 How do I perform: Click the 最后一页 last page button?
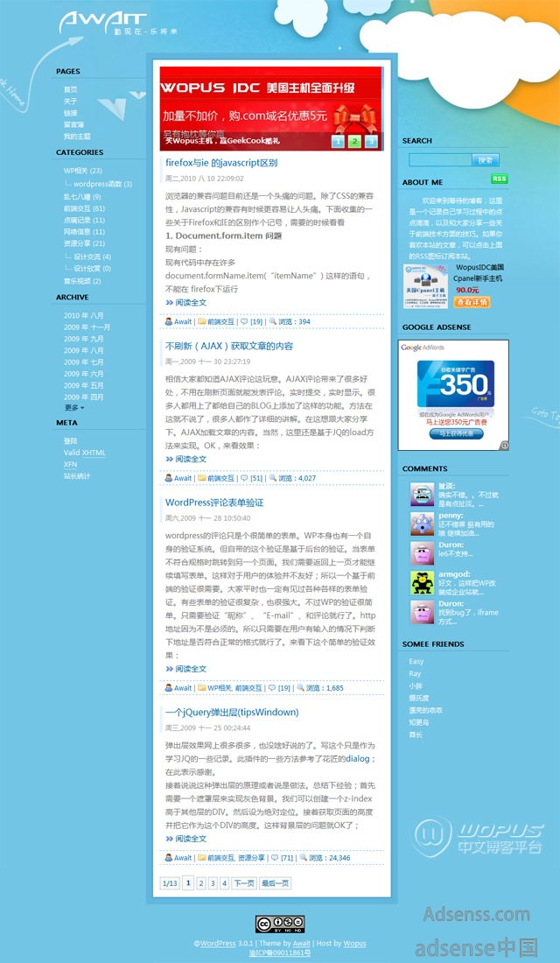[x=275, y=883]
